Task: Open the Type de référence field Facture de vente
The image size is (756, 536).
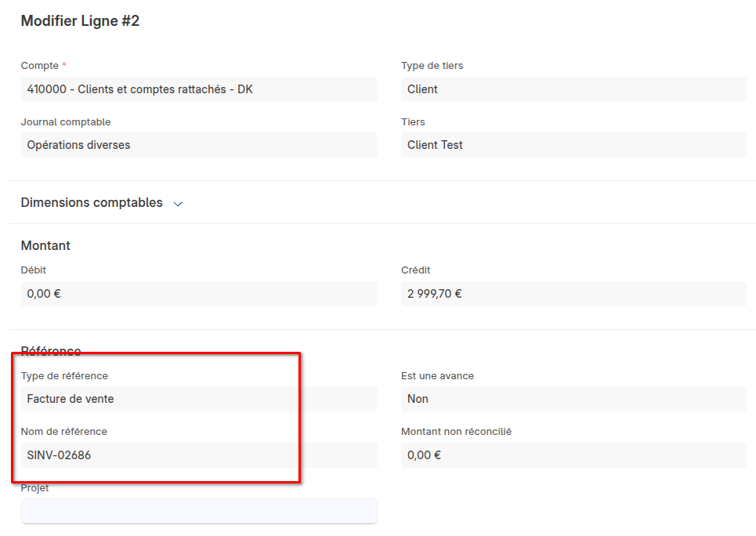Action: point(198,399)
